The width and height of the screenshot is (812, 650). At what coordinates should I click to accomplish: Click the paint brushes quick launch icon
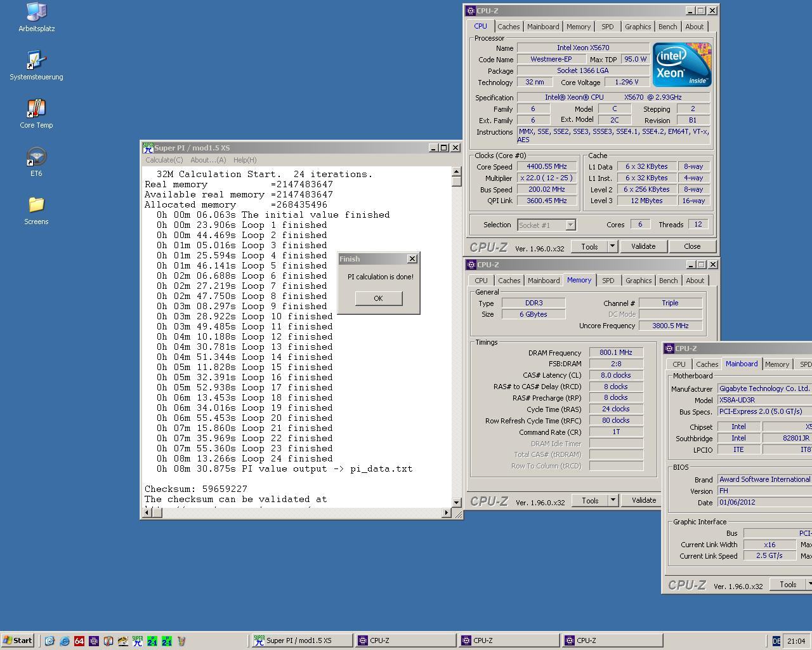tap(181, 641)
